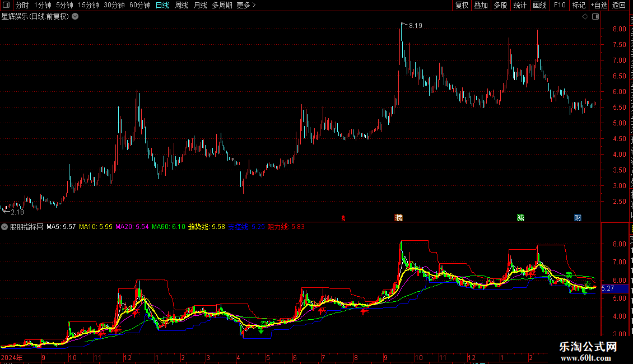Click the diamond icon above the chart

coord(585,17)
